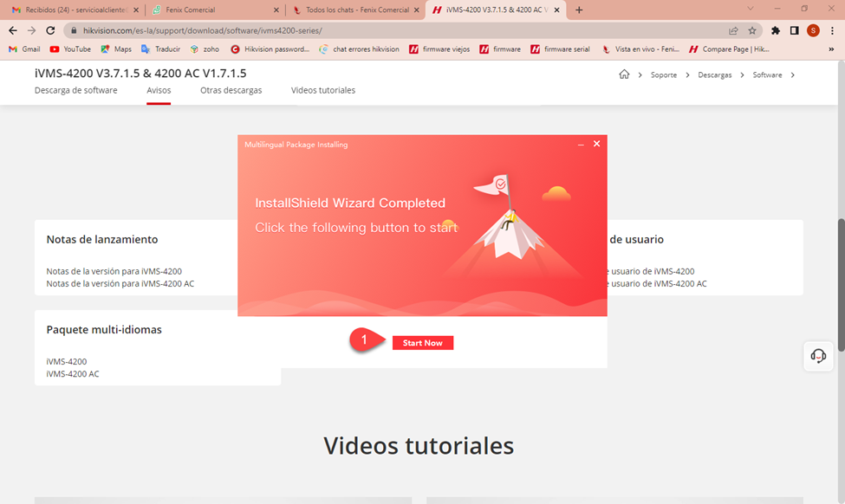Click the page vertical scrollbar
This screenshot has width=845, height=504.
[841, 286]
